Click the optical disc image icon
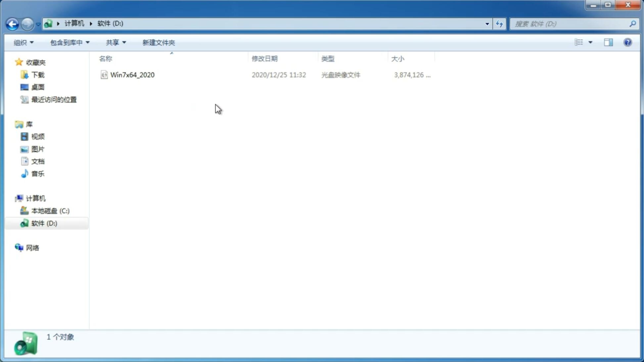 104,75
